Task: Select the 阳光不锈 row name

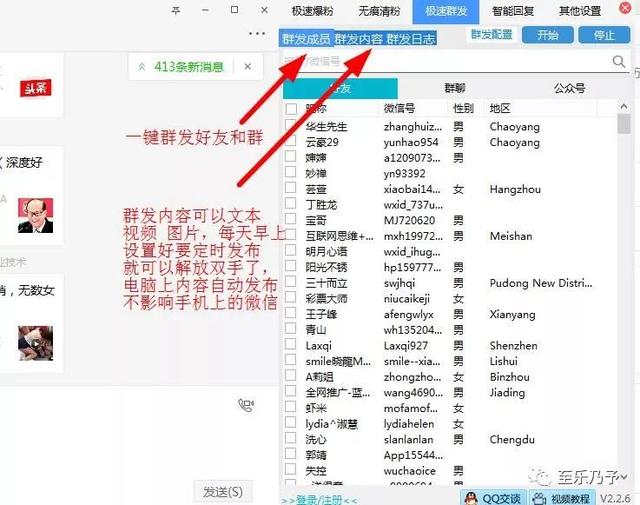Action: point(326,267)
